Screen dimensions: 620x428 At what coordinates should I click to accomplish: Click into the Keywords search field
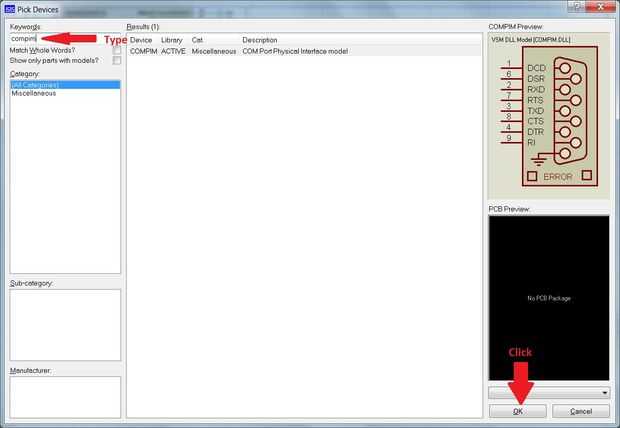(x=65, y=38)
